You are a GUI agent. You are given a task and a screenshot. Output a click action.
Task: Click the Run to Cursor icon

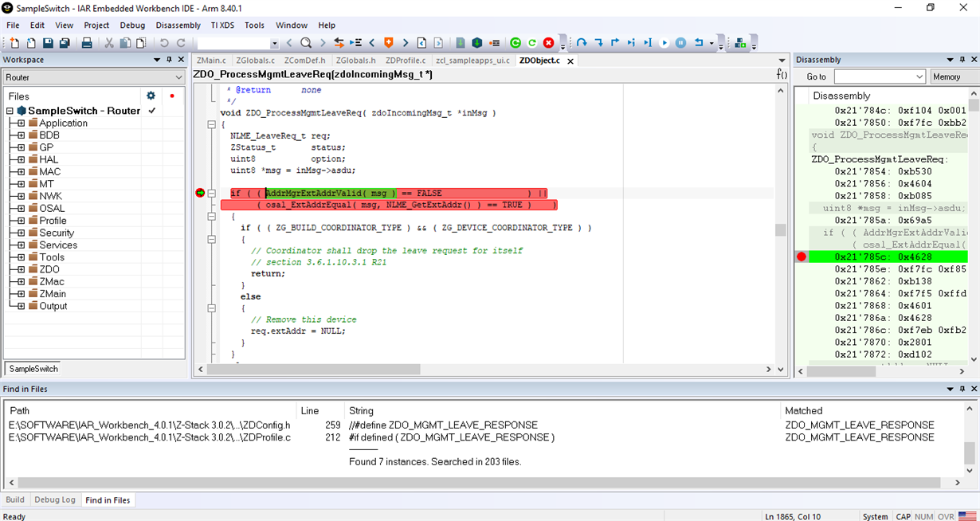click(648, 43)
